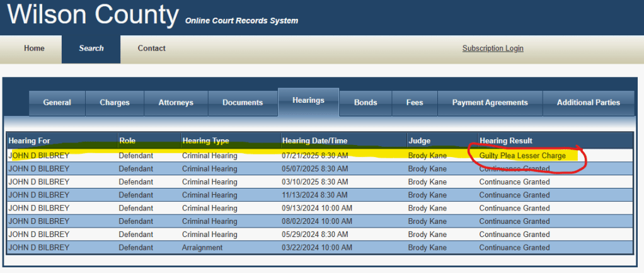
Task: Open the Charges tab
Action: [115, 103]
